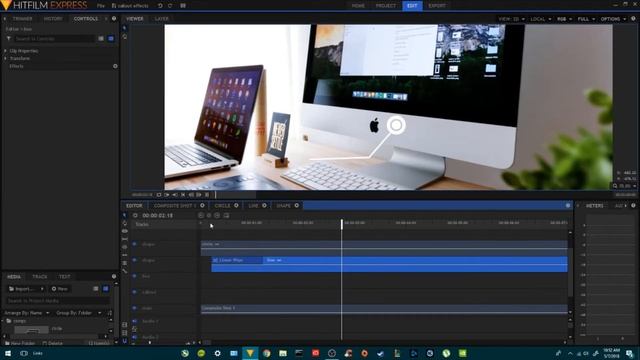Image resolution: width=640 pixels, height=360 pixels.
Task: Select the circle media thumbnail
Action: coord(31,329)
